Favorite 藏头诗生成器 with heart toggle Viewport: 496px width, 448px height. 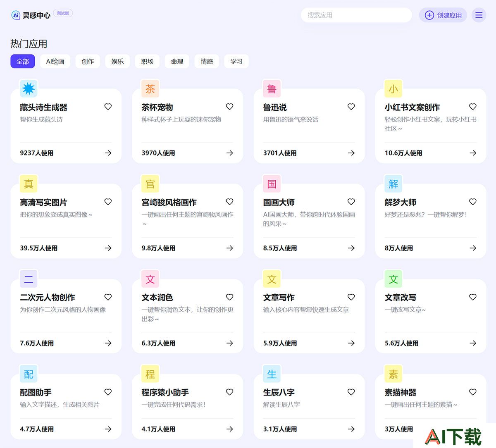coord(108,107)
